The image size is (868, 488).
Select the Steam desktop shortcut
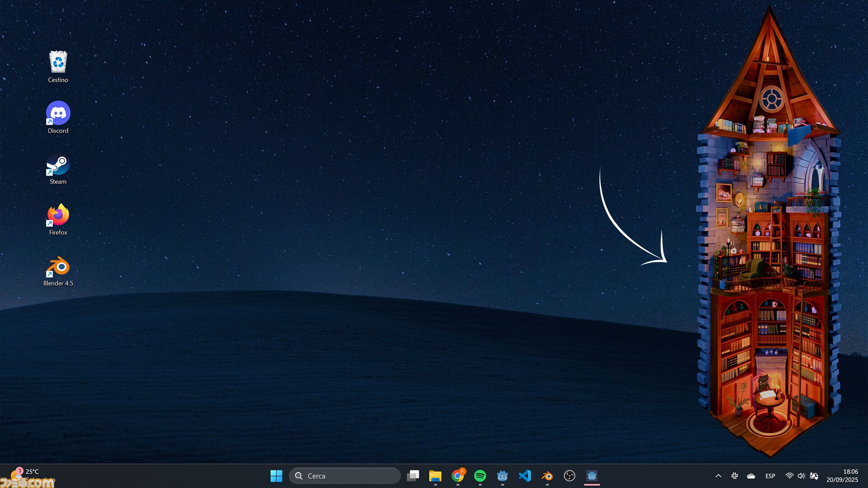click(58, 169)
